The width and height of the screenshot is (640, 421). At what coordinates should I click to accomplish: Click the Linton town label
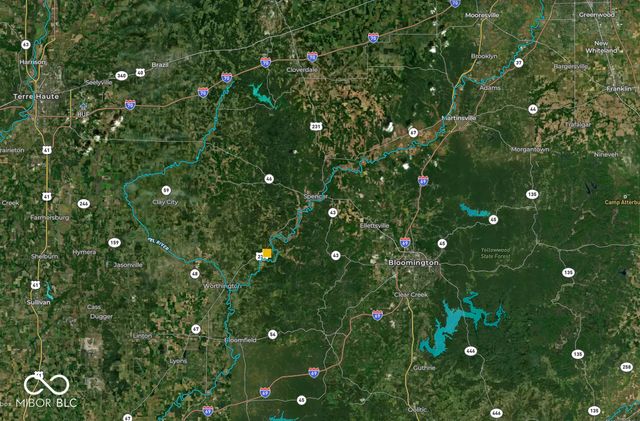coord(142,336)
